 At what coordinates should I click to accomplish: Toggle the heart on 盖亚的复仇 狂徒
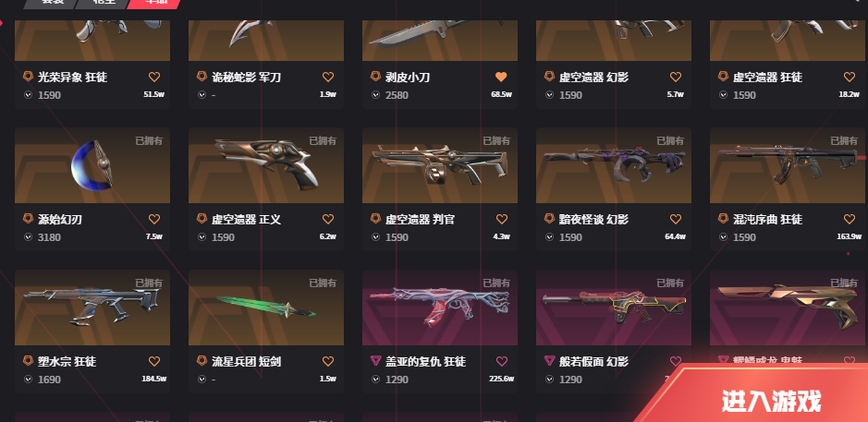click(x=502, y=361)
